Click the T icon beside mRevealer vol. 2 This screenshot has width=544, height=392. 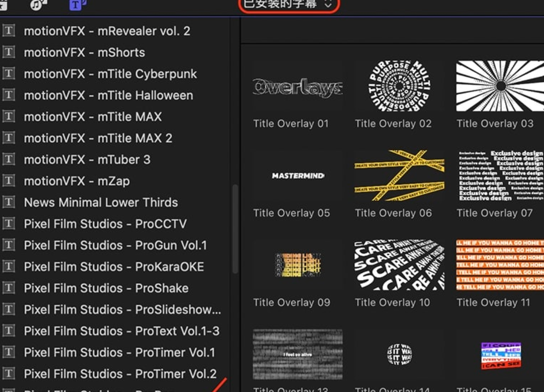tap(9, 31)
